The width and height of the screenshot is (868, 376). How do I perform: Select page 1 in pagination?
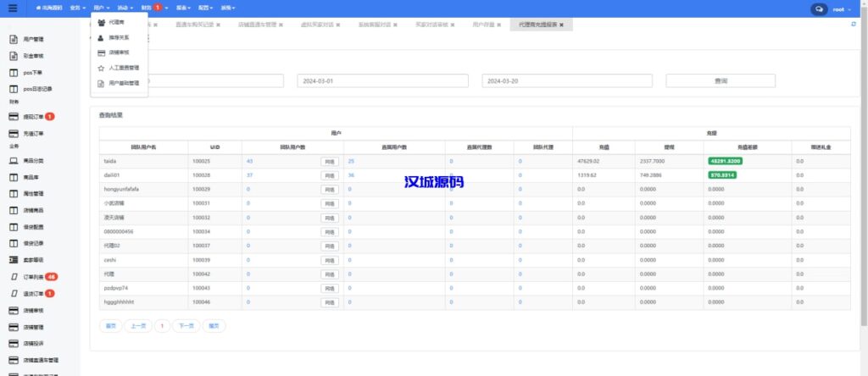(x=162, y=326)
